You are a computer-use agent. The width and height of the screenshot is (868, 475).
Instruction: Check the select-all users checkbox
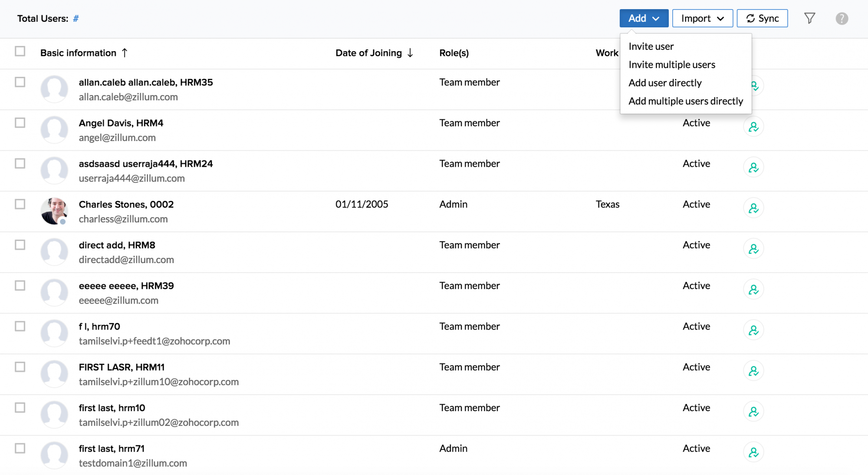coord(20,51)
